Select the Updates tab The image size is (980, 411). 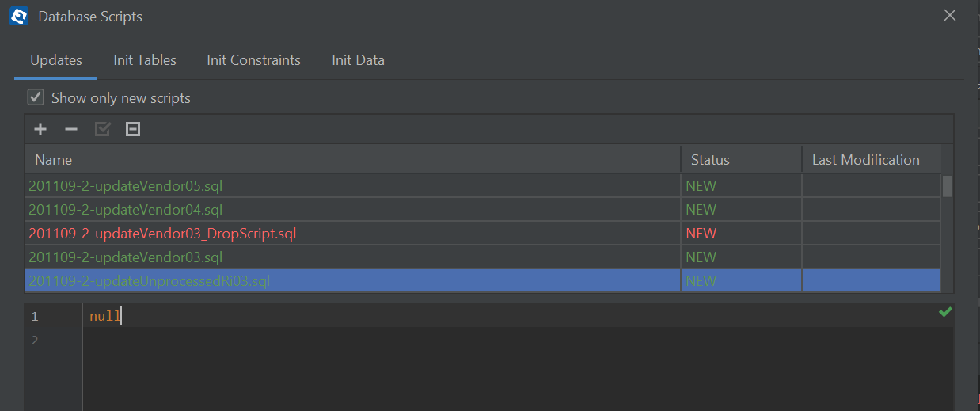(56, 60)
